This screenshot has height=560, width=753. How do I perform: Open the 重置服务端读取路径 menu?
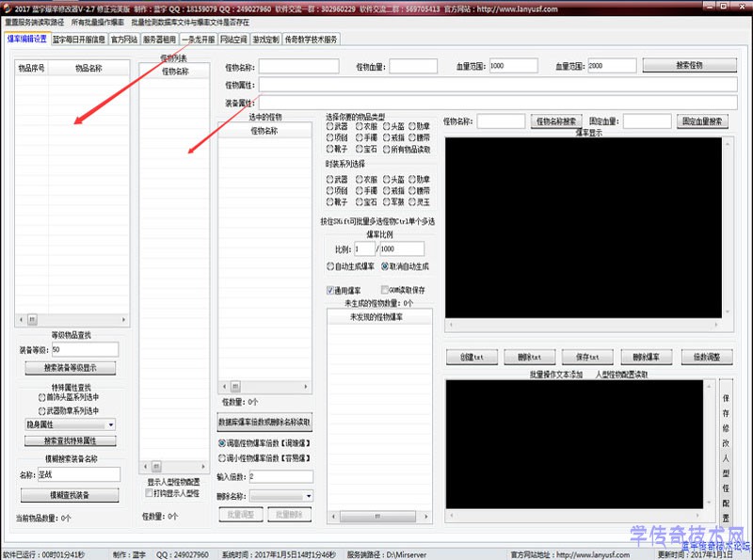35,22
